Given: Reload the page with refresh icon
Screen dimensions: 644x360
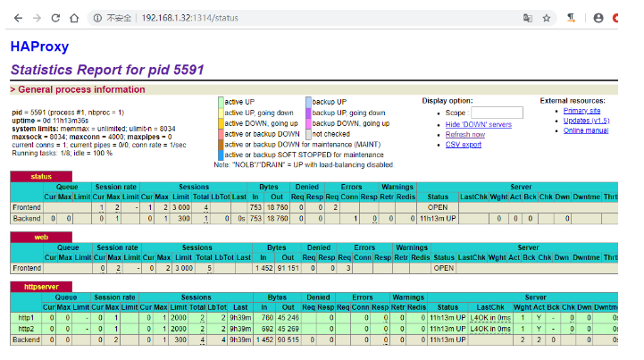Looking at the screenshot, I should [x=55, y=18].
